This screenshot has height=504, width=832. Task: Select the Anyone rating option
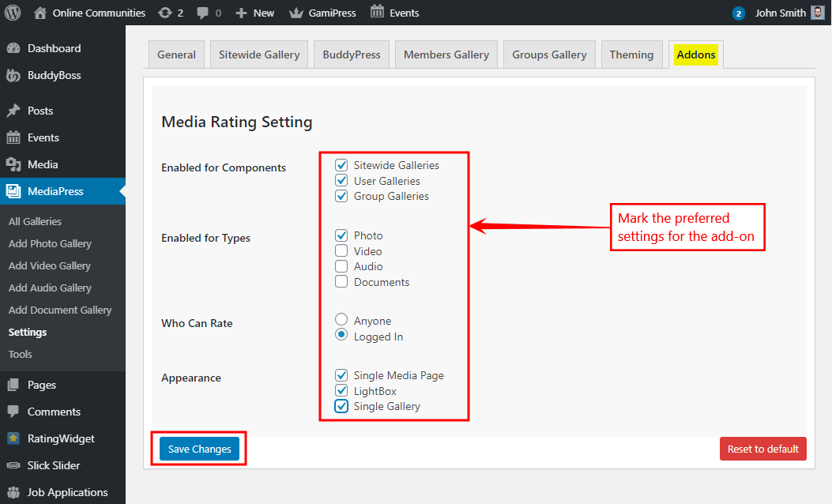[341, 319]
